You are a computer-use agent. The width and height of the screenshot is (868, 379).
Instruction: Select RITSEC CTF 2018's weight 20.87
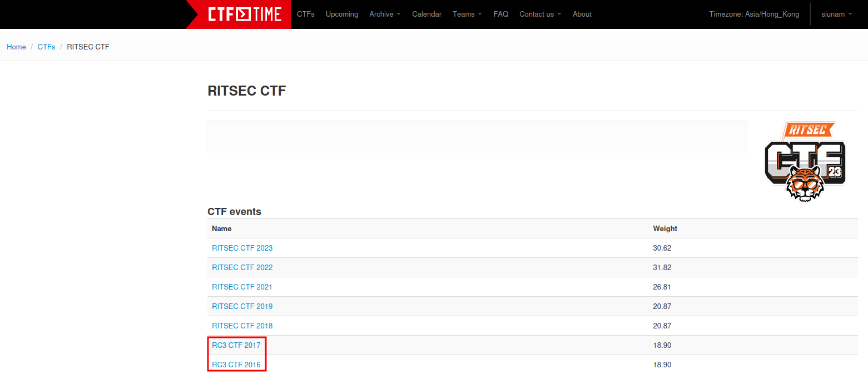tap(662, 326)
